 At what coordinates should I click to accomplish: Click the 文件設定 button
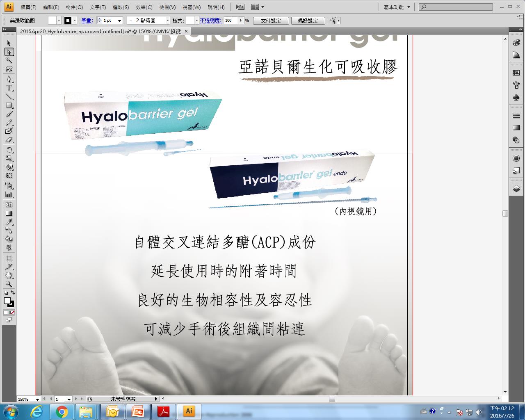point(271,21)
